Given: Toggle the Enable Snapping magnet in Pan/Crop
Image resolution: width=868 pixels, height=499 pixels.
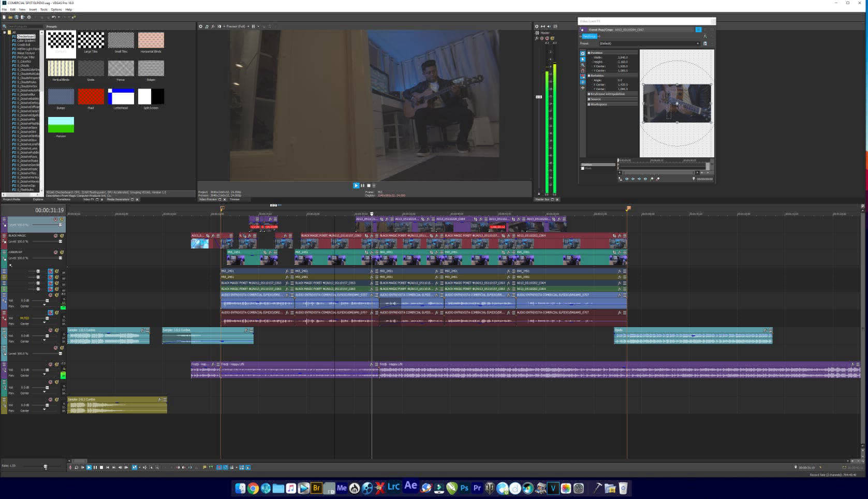Looking at the screenshot, I should 583,71.
